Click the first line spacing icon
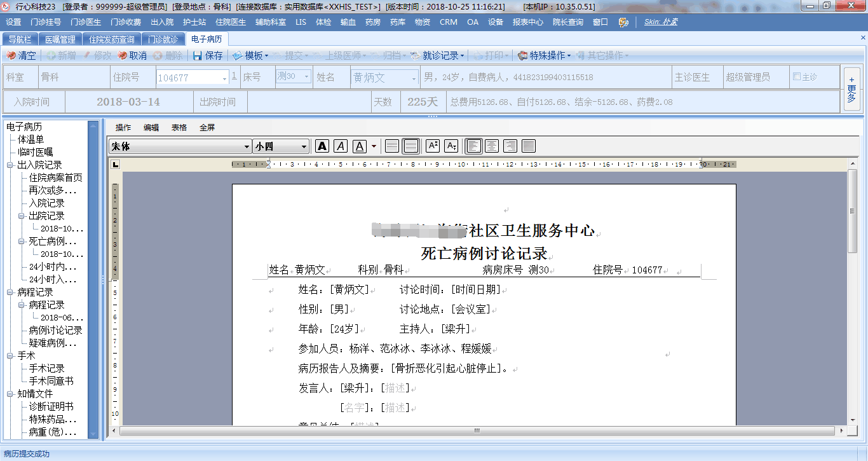 tap(392, 146)
